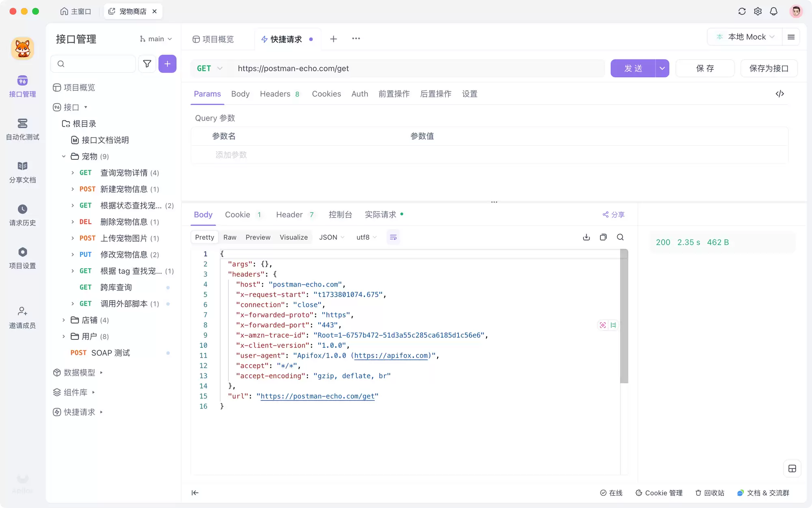
Task: Switch response view to Preview
Action: pyautogui.click(x=258, y=237)
